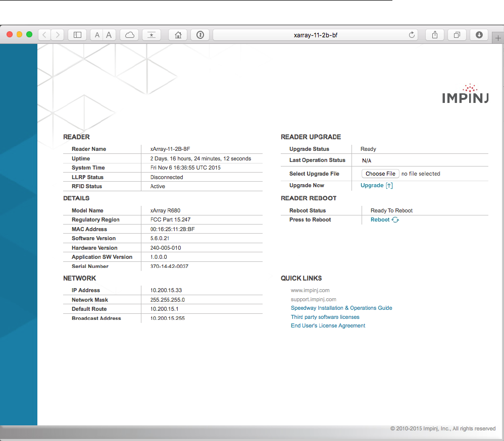This screenshot has height=441, width=504.
Task: Click the DETAILS section heading
Action: (x=76, y=198)
